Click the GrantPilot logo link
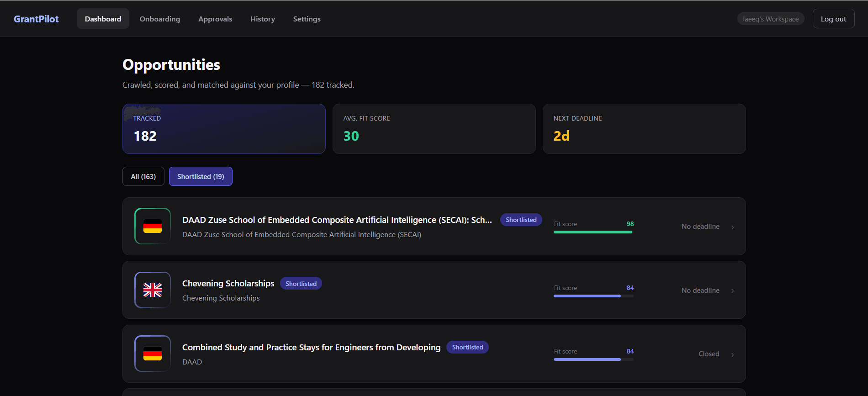868x396 pixels. click(x=36, y=19)
